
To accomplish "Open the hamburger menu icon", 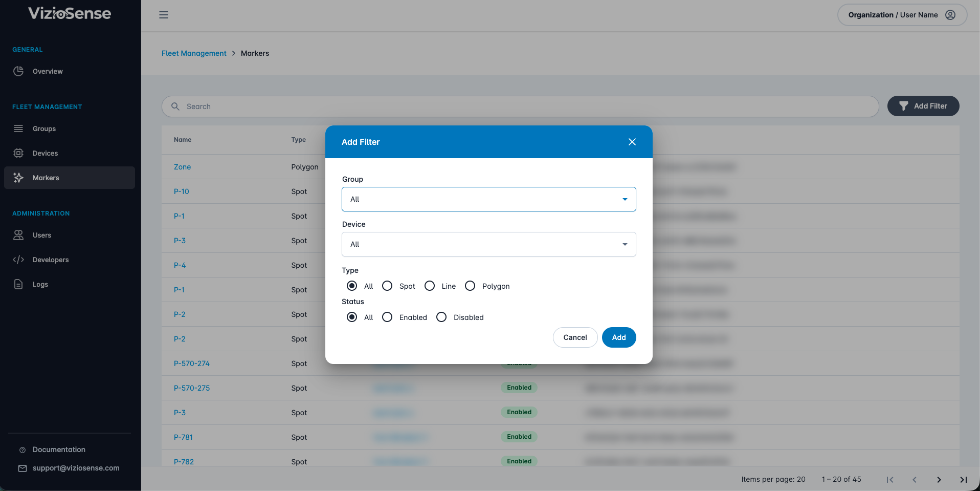I will (x=164, y=15).
